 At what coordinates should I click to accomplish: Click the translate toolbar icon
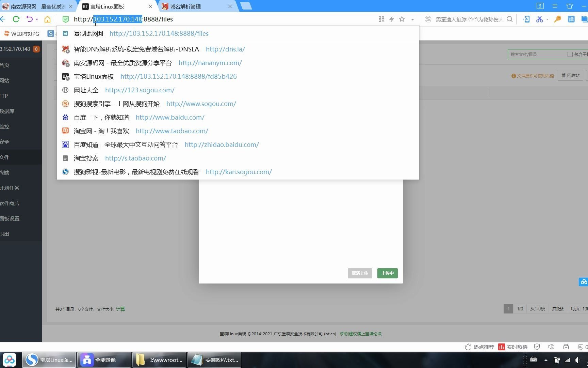pos(571,19)
